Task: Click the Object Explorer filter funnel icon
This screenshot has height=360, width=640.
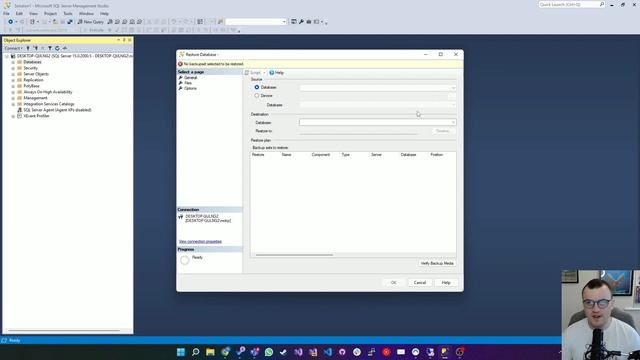Action: click(50, 48)
